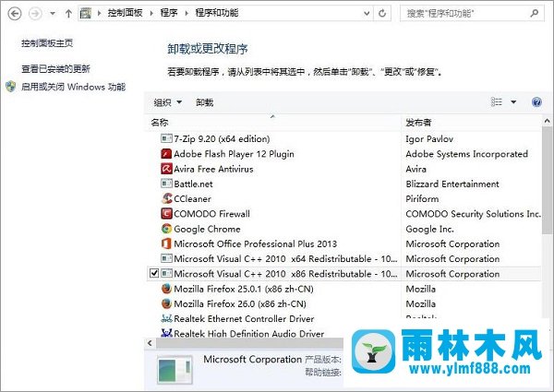Viewport: 554px width, 392px height.
Task: Open the recent locations dropdown arrow
Action: pos(53,14)
